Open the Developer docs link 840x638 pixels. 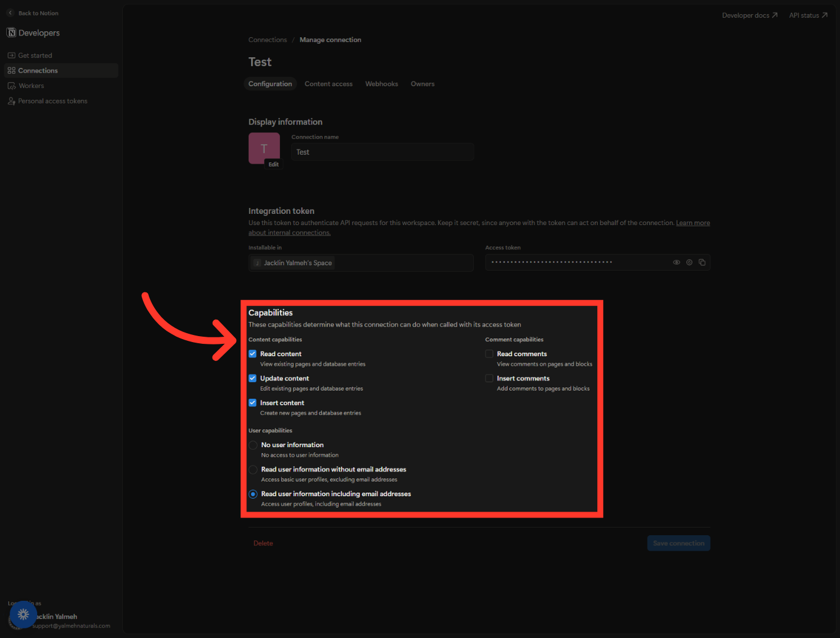(750, 15)
